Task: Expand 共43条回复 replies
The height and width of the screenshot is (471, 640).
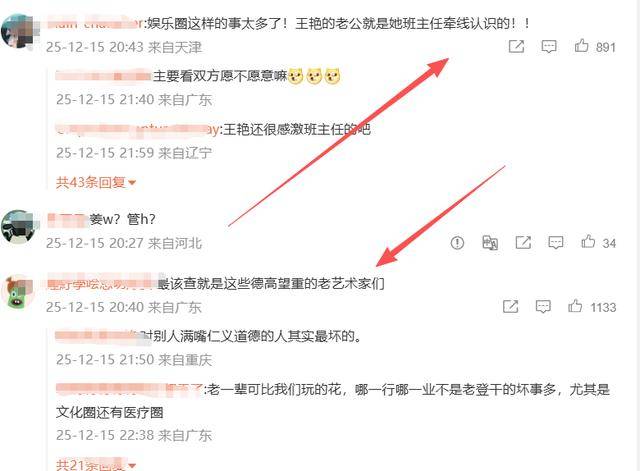Action: click(96, 182)
